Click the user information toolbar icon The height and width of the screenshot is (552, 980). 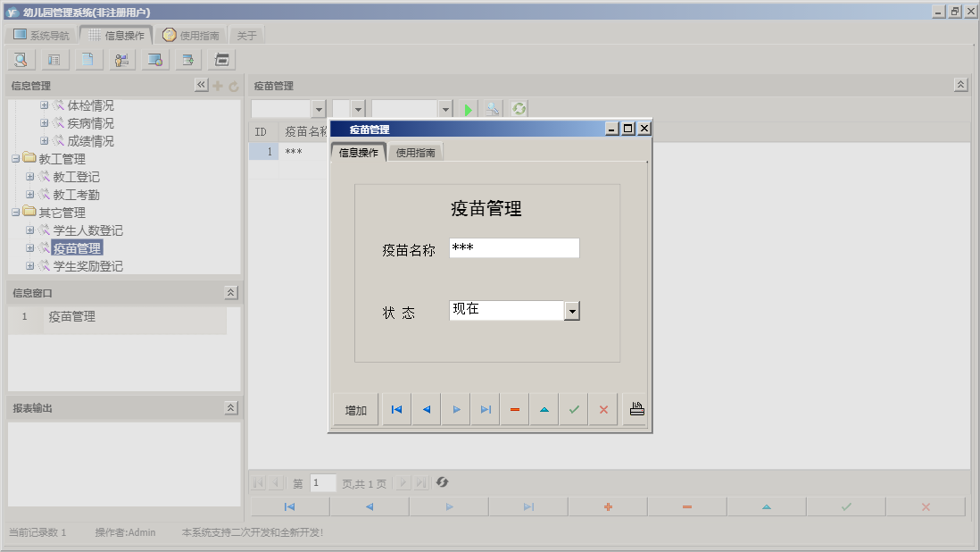click(x=121, y=59)
